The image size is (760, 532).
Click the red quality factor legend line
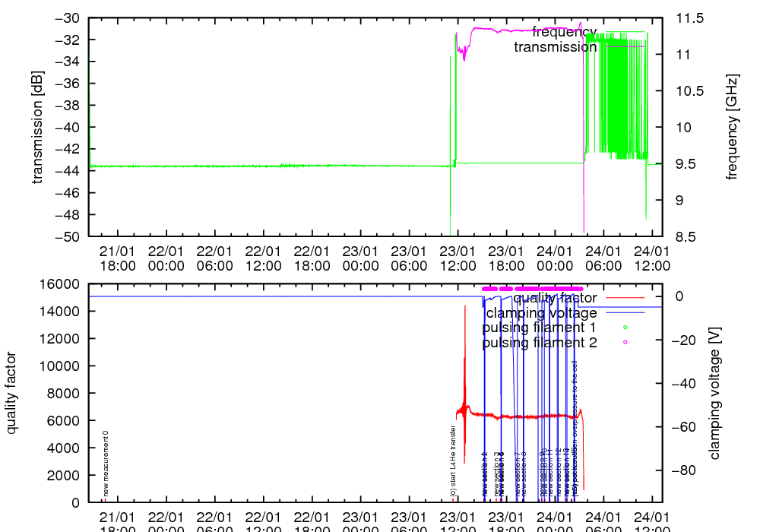[x=624, y=298]
